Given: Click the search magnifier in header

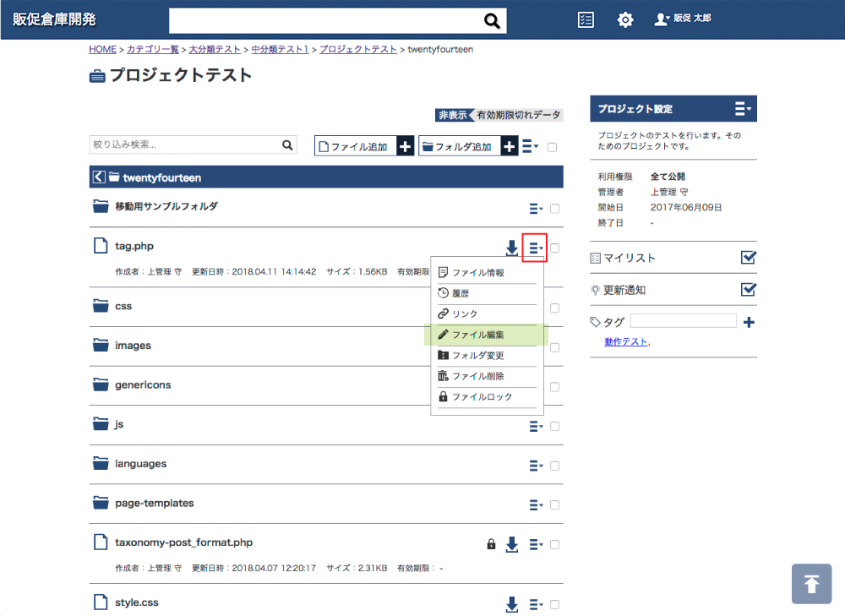Looking at the screenshot, I should (492, 21).
